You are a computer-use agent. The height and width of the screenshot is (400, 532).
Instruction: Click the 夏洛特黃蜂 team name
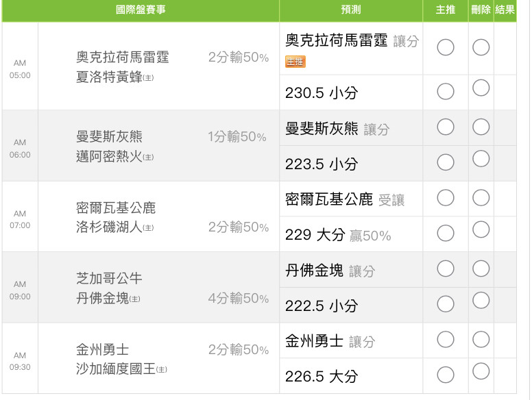pyautogui.click(x=109, y=77)
